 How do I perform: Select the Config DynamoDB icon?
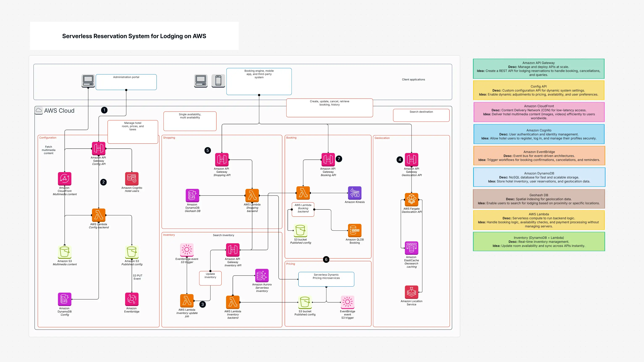pyautogui.click(x=64, y=299)
